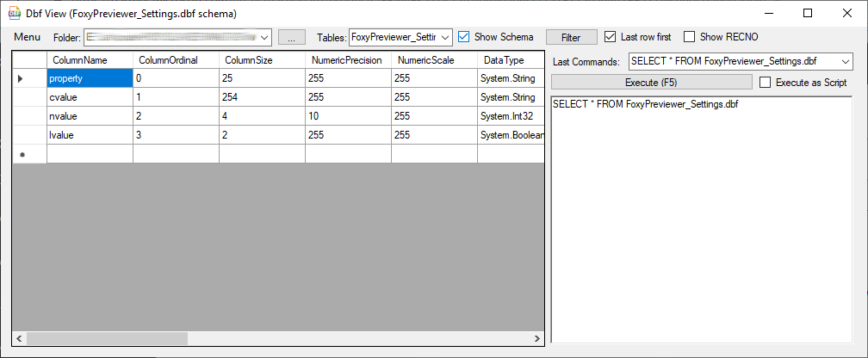Click the DataType column header
The width and height of the screenshot is (868, 358).
pos(511,60)
